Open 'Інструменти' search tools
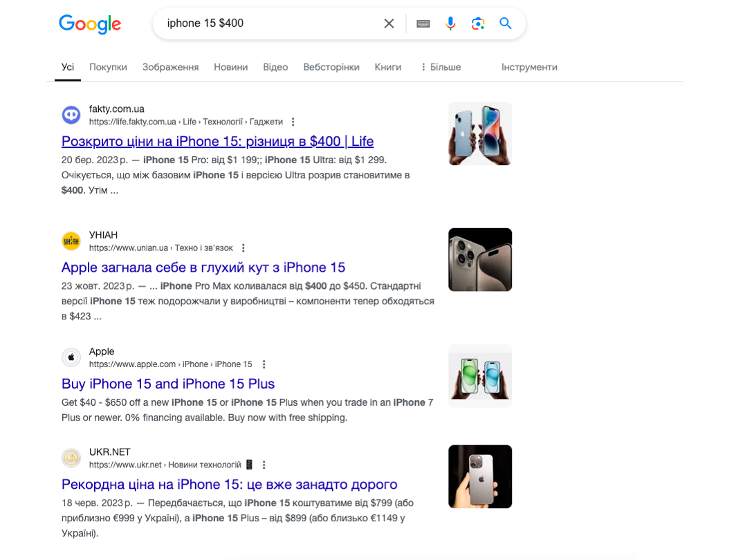743x560 pixels. pyautogui.click(x=529, y=67)
